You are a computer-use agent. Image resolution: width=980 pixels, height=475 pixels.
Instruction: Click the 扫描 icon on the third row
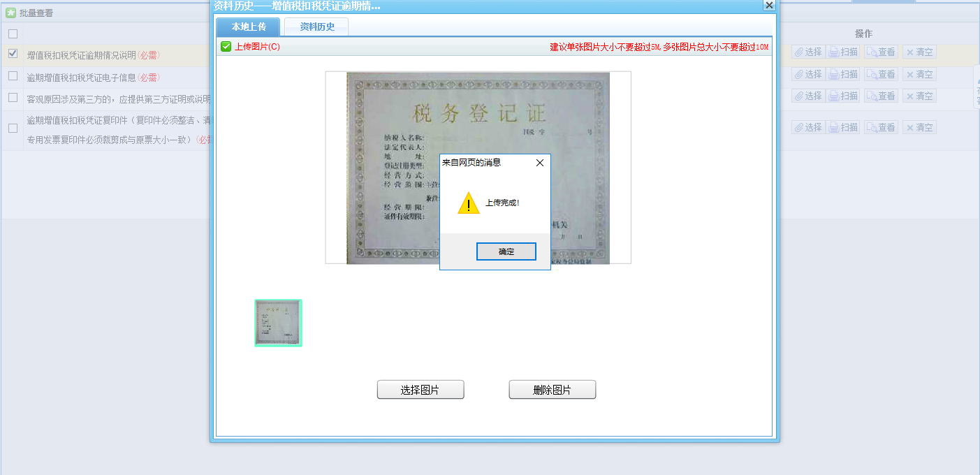(843, 96)
